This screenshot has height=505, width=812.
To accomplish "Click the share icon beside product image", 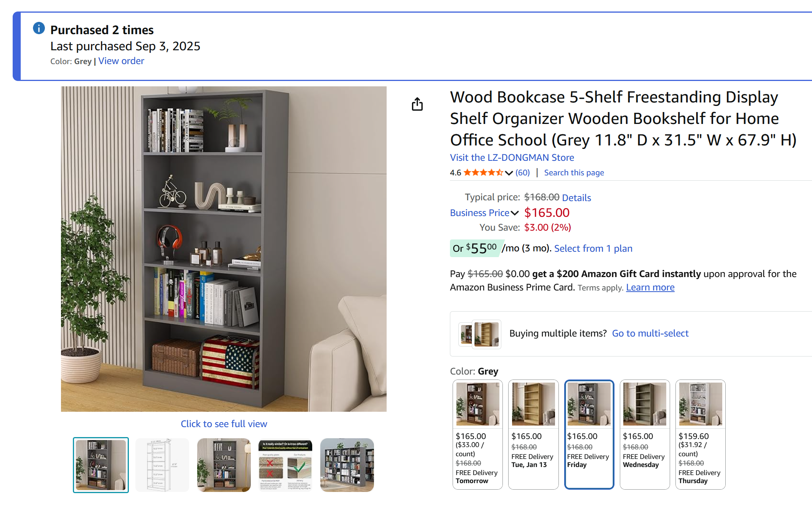I will [x=417, y=104].
